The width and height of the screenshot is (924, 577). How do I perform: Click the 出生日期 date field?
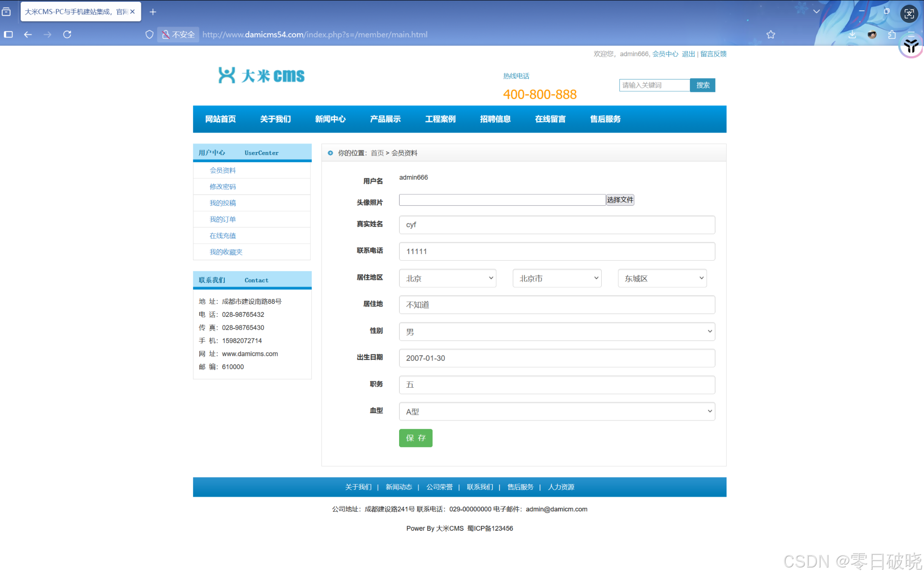coord(556,358)
